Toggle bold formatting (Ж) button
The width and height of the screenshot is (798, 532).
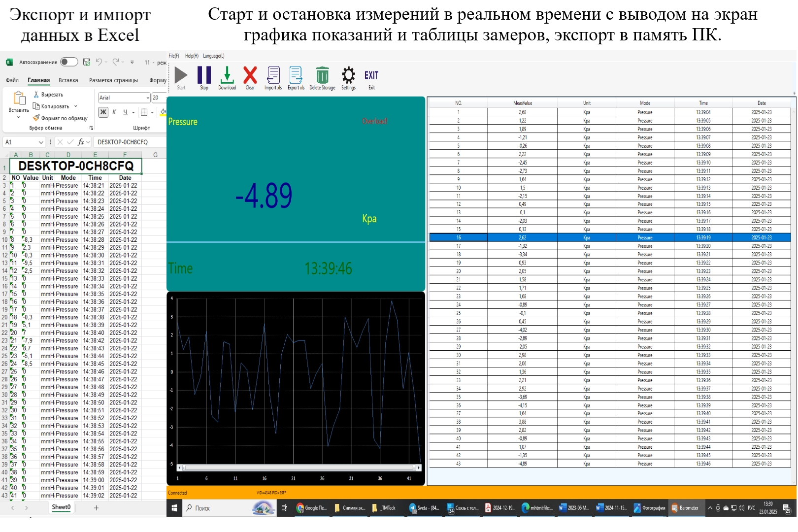click(103, 112)
